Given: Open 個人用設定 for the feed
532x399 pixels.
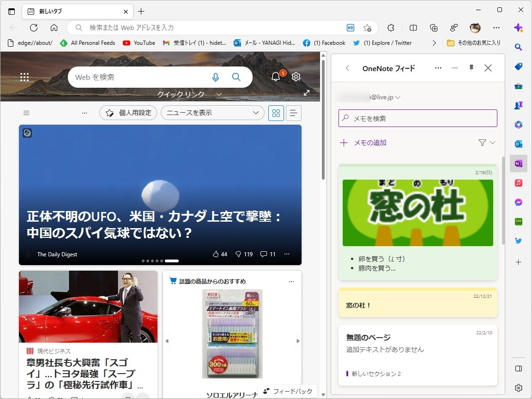Looking at the screenshot, I should 128,113.
